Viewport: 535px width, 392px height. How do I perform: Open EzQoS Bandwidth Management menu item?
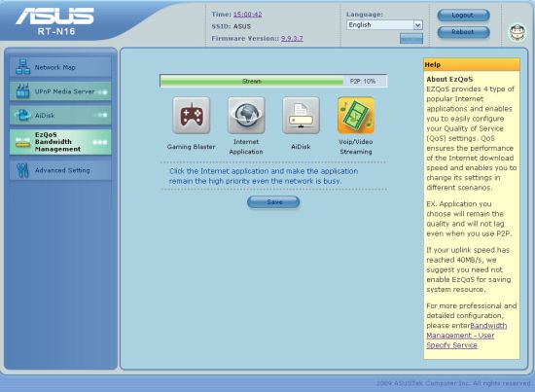coord(60,142)
